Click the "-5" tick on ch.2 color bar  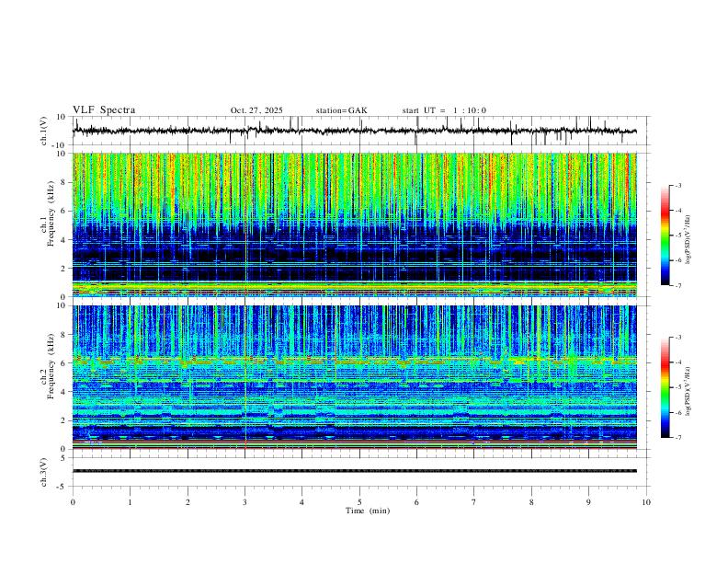(677, 387)
